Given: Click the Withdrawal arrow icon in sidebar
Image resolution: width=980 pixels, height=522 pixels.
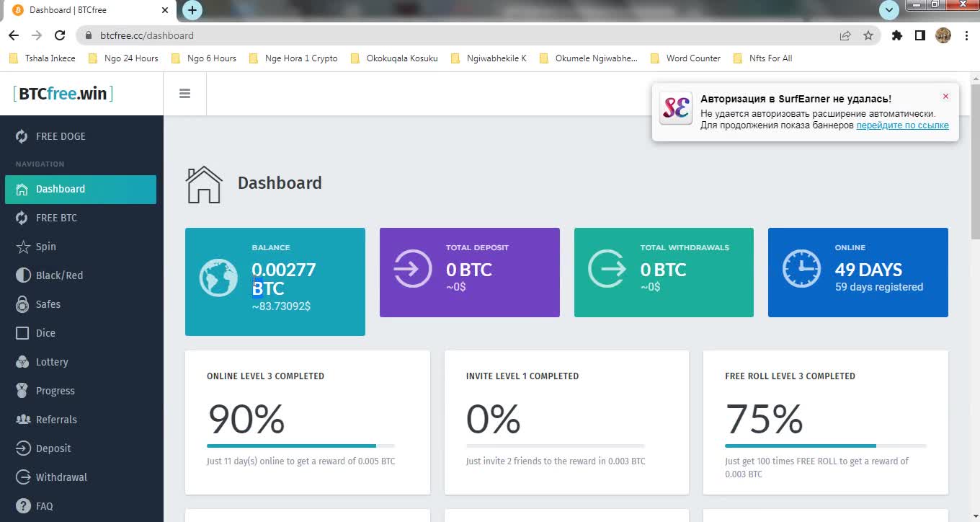Looking at the screenshot, I should pyautogui.click(x=22, y=477).
